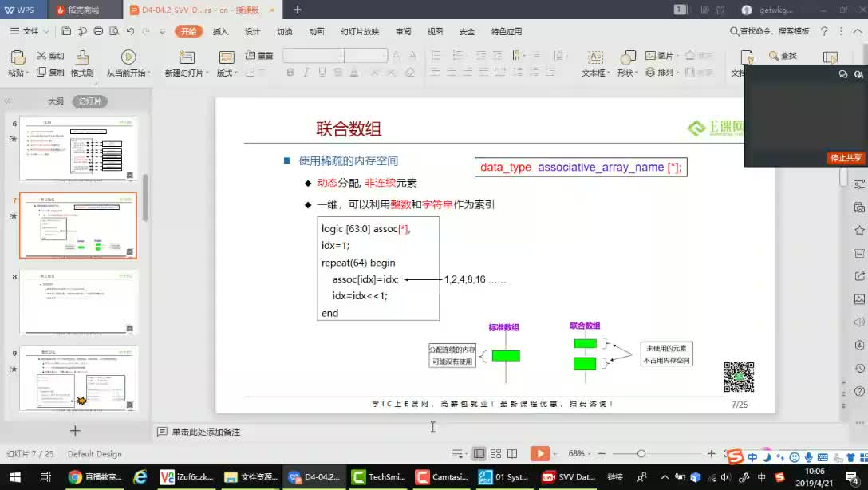Open the 开始 ribbon tab
This screenshot has width=868, height=490.
(189, 32)
